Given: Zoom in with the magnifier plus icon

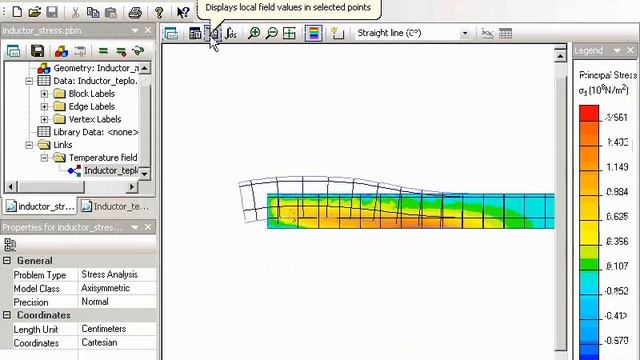Looking at the screenshot, I should (x=254, y=33).
